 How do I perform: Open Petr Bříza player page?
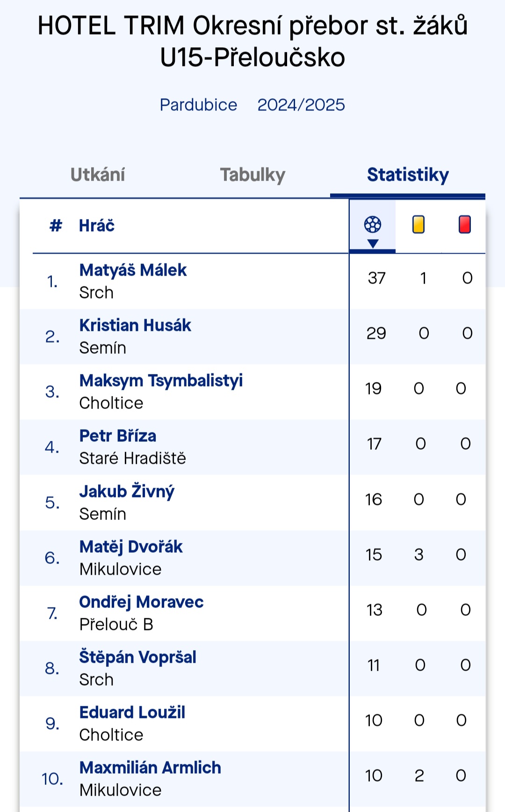tap(118, 436)
